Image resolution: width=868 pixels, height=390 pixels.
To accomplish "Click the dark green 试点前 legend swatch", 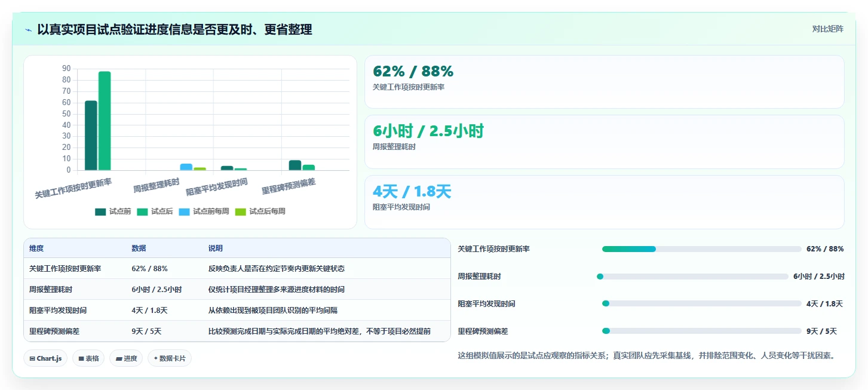I will (100, 211).
